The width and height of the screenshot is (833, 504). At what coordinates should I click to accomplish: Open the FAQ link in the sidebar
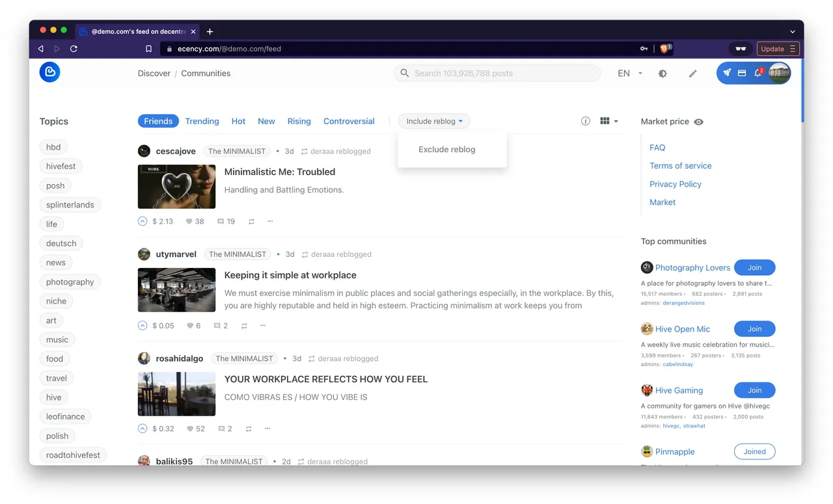(x=657, y=148)
